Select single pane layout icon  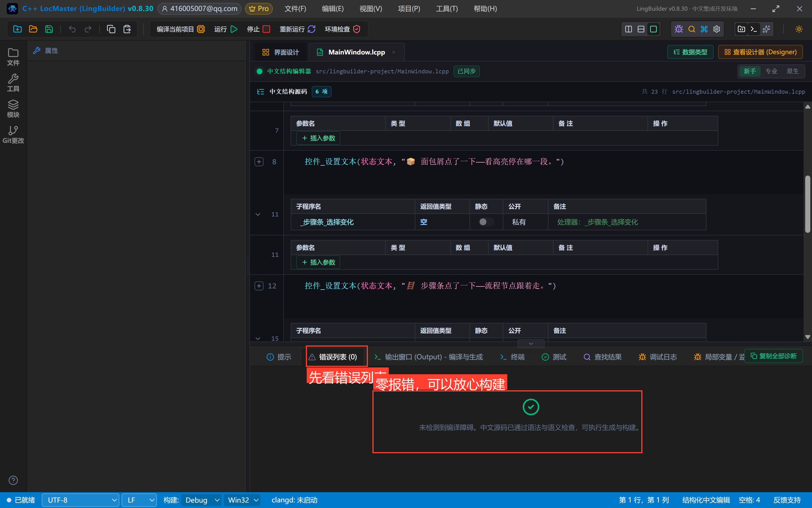(x=653, y=29)
